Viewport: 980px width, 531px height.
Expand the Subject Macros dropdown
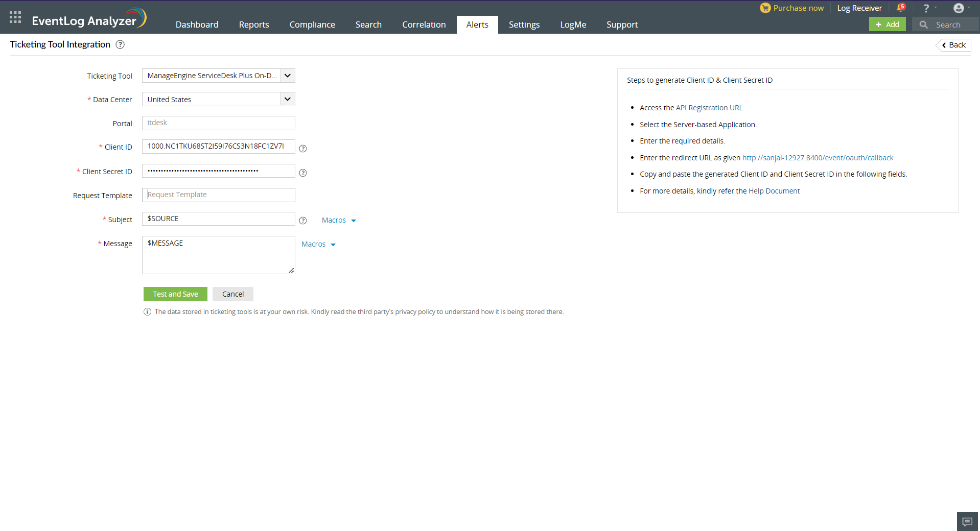point(339,220)
